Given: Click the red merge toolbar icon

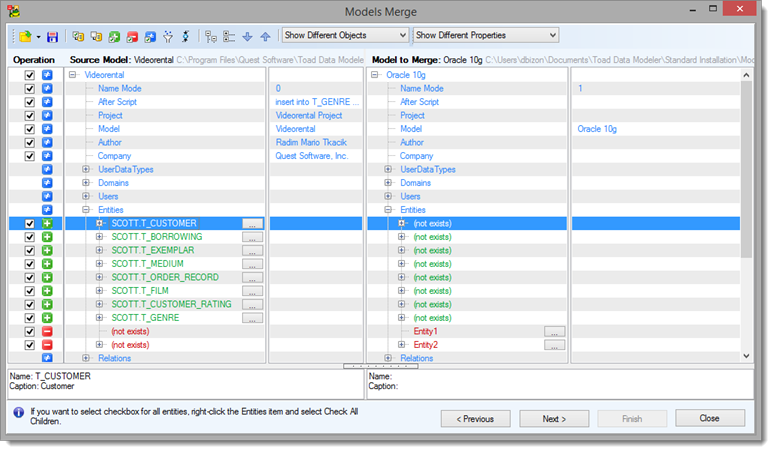Looking at the screenshot, I should point(132,36).
